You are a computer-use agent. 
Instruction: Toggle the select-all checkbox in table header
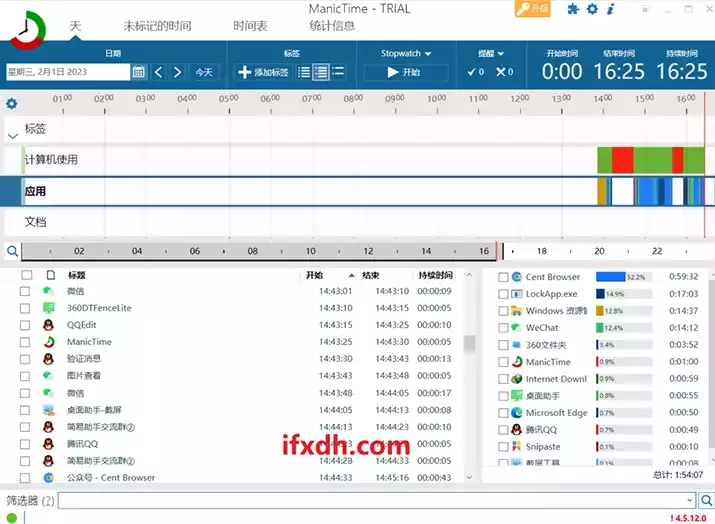pyautogui.click(x=27, y=275)
